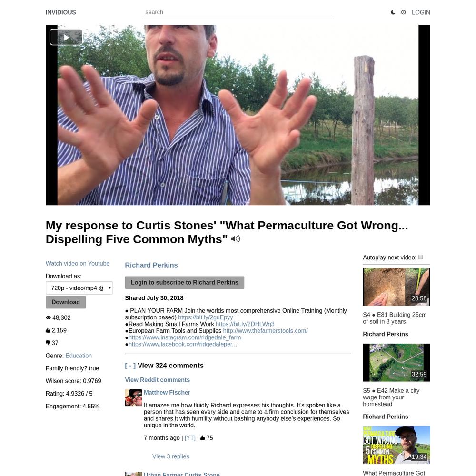
Task: Collapse comments with the [ - ] toggle
Action: pos(130,366)
